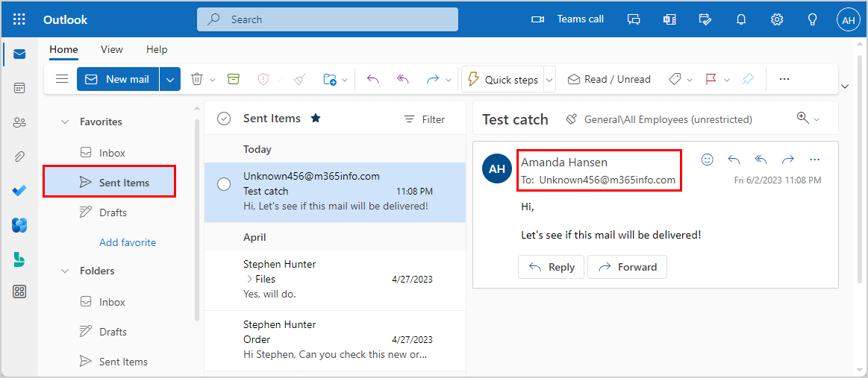Click the Delete trash icon
Image resolution: width=868 pixels, height=378 pixels.
coord(197,79)
